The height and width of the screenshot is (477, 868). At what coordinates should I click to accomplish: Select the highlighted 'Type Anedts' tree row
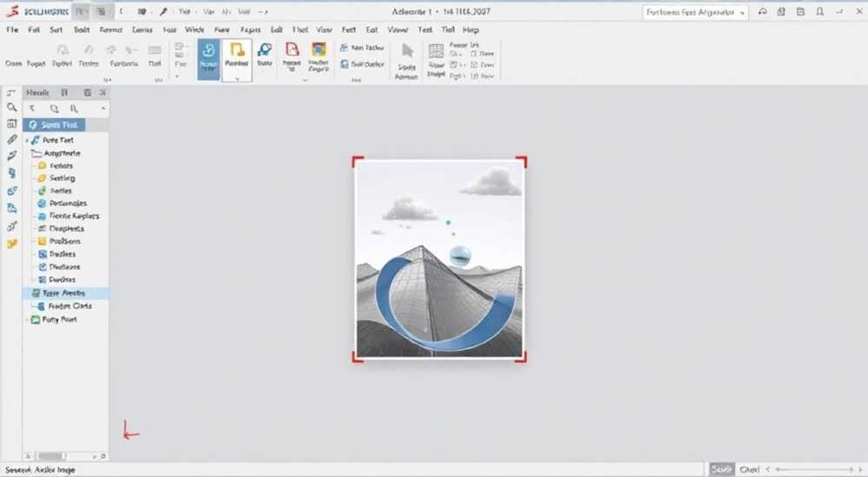pyautogui.click(x=66, y=293)
